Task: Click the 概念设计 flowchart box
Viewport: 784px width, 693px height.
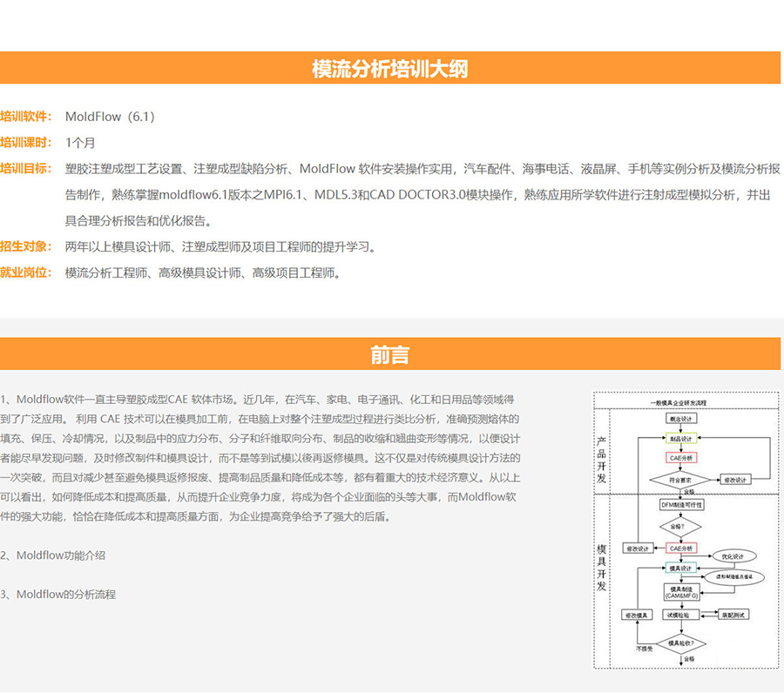Action: tap(681, 419)
